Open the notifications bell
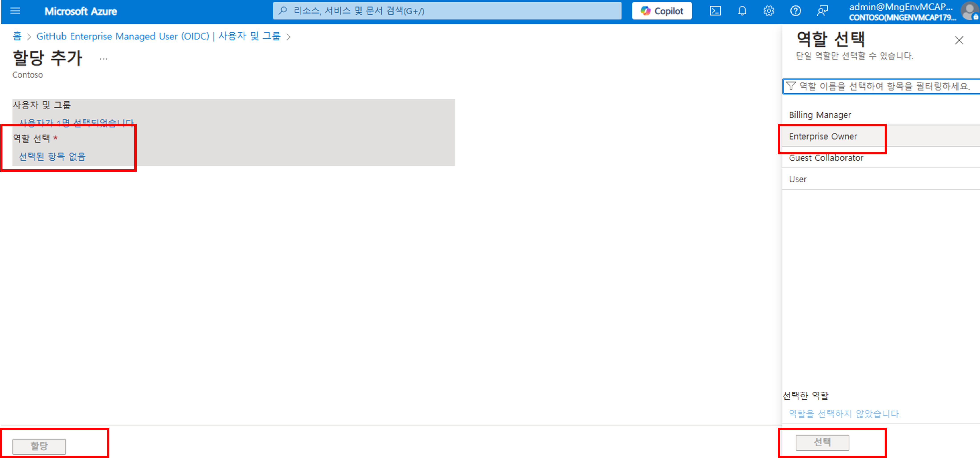The image size is (980, 458). [742, 11]
